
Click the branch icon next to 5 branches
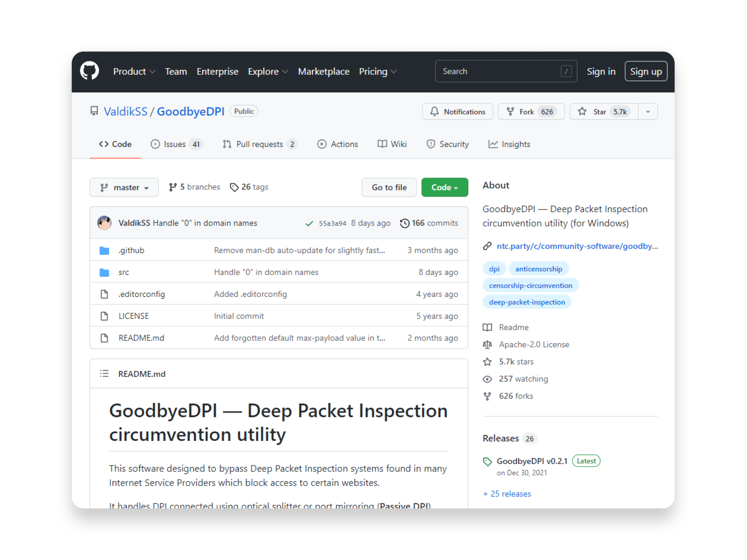(x=173, y=187)
